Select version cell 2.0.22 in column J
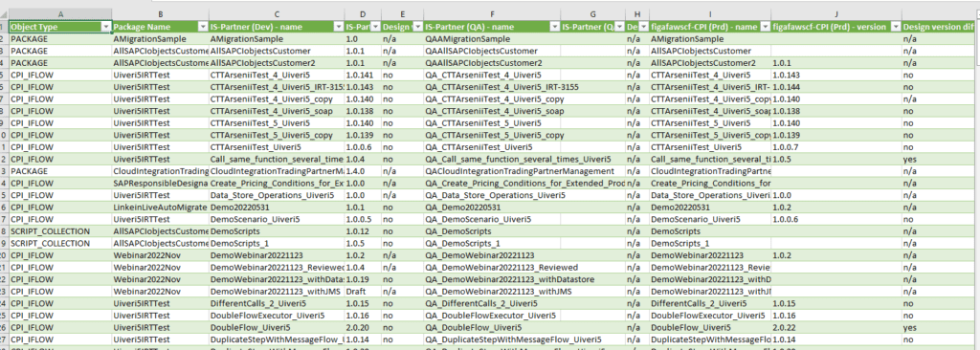 point(835,327)
